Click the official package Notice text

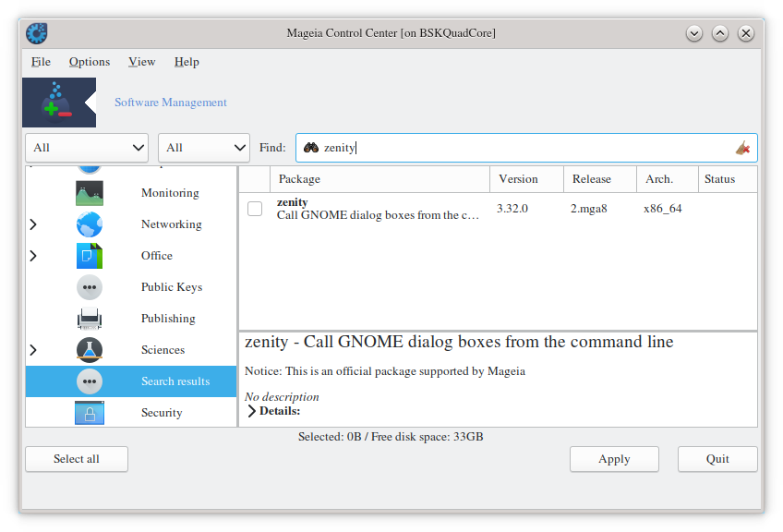[x=385, y=371]
